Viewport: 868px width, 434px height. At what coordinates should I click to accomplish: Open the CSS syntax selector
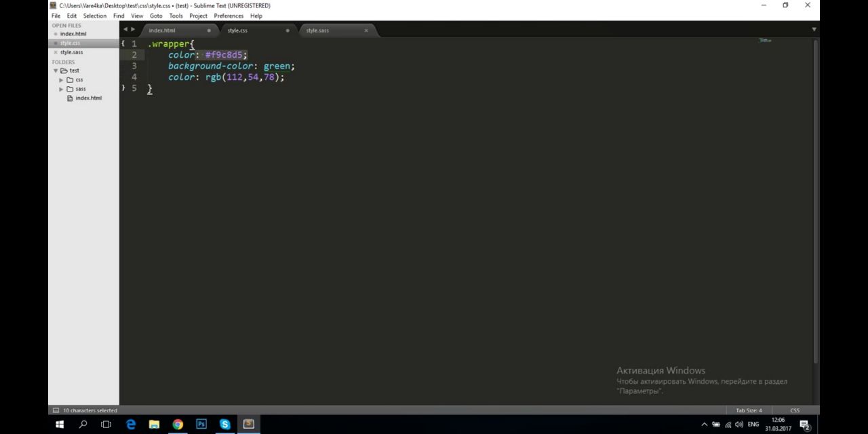coord(795,410)
